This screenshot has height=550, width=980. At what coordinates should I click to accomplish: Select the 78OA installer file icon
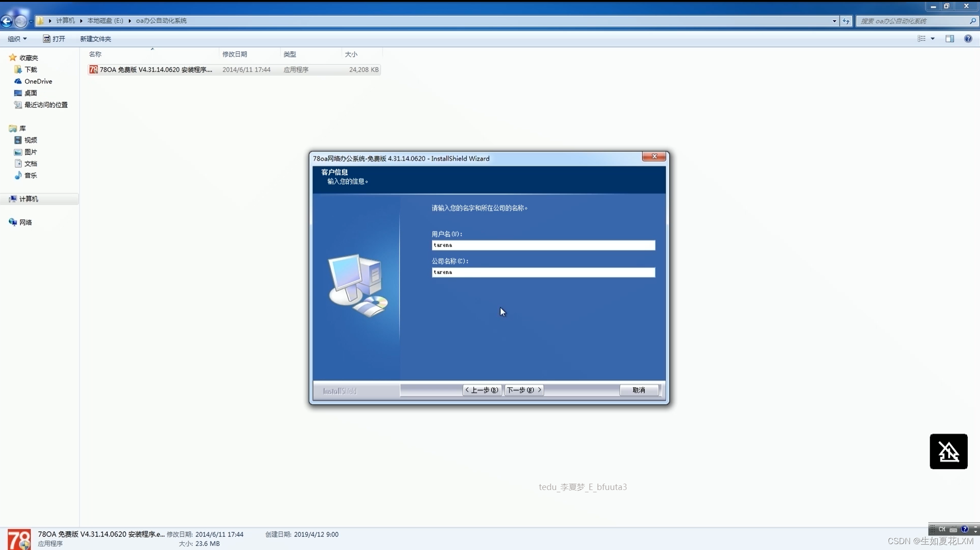click(x=94, y=70)
